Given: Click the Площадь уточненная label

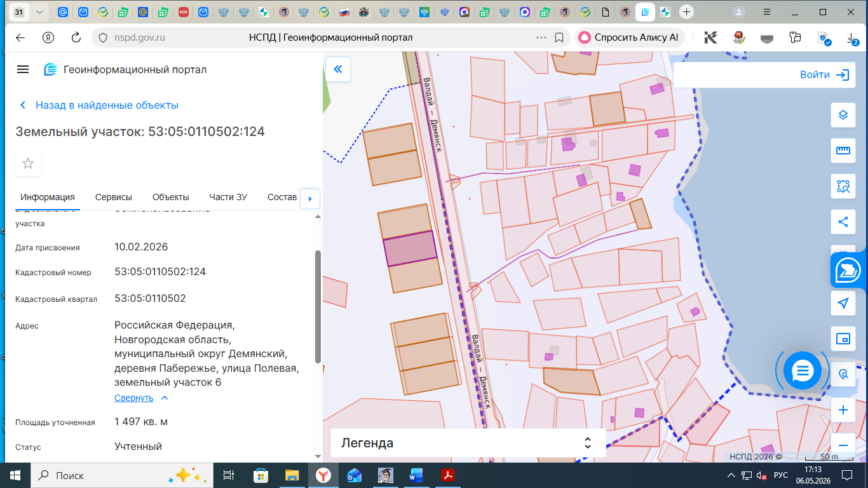Looking at the screenshot, I should click(x=55, y=423).
